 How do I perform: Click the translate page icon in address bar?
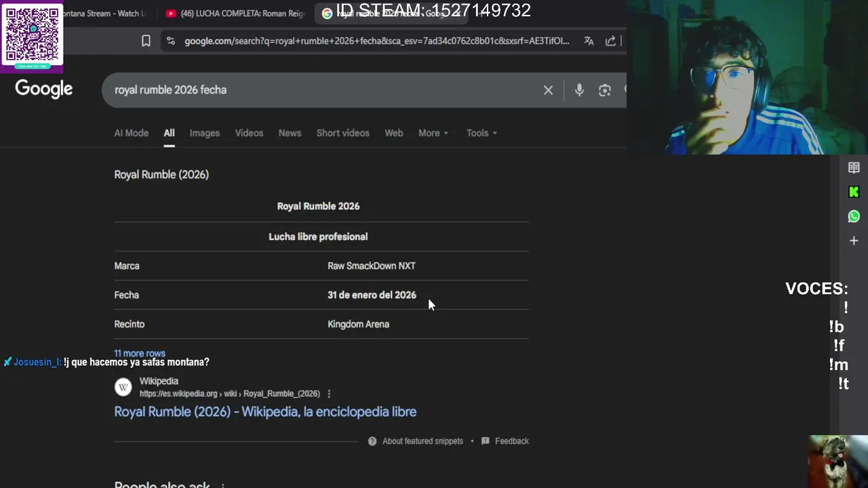[x=589, y=41]
